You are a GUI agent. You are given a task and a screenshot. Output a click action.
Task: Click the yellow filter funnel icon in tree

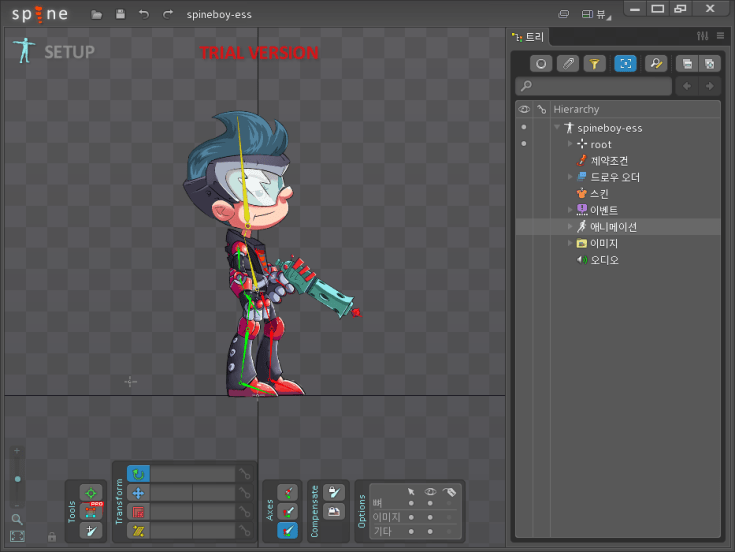pos(595,63)
